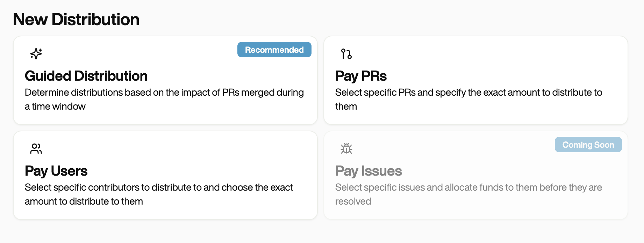The height and width of the screenshot is (243, 644).
Task: Click the users icon above Pay Users
Action: [36, 149]
